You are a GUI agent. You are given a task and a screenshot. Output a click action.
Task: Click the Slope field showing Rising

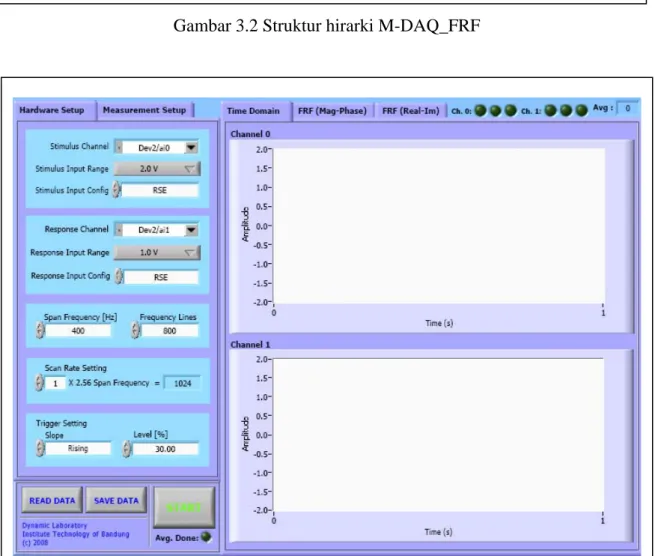pyautogui.click(x=78, y=449)
